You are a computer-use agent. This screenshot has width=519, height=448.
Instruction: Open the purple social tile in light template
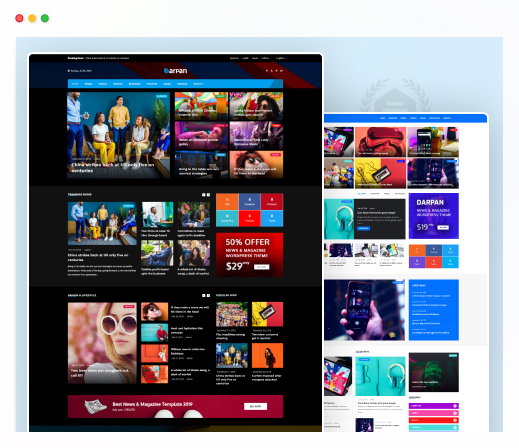tap(417, 262)
